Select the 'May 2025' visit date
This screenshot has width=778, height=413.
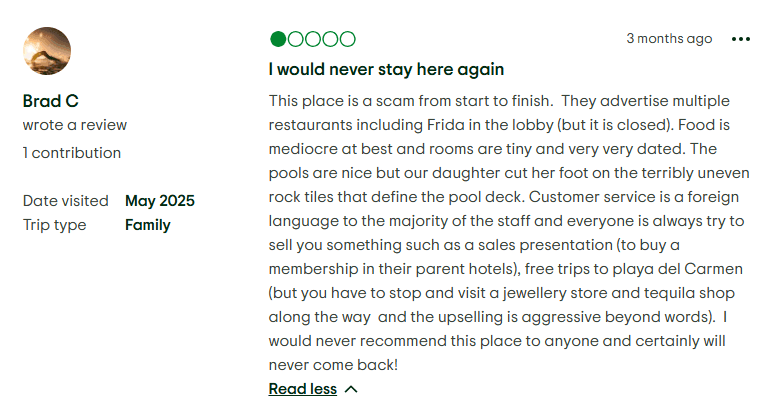[x=160, y=201]
